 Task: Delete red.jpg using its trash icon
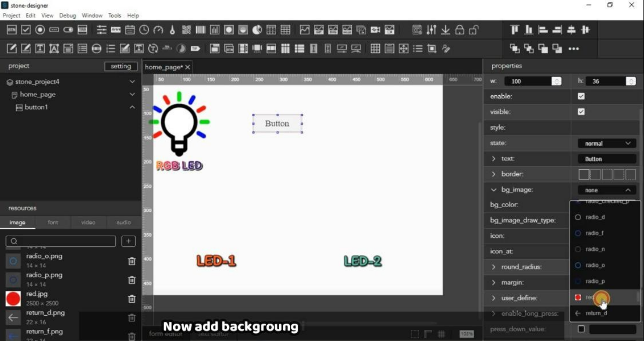(132, 299)
